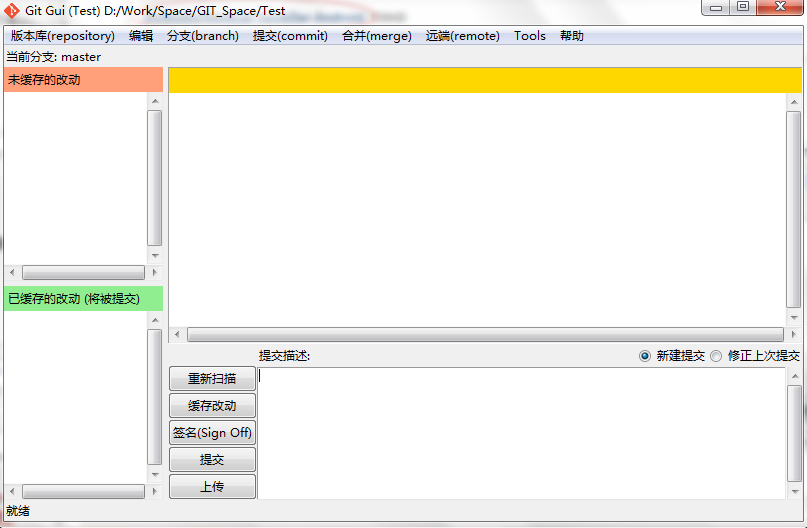
Task: Click right arrow of unstaged list horizontal scrollbar
Action: [x=154, y=272]
